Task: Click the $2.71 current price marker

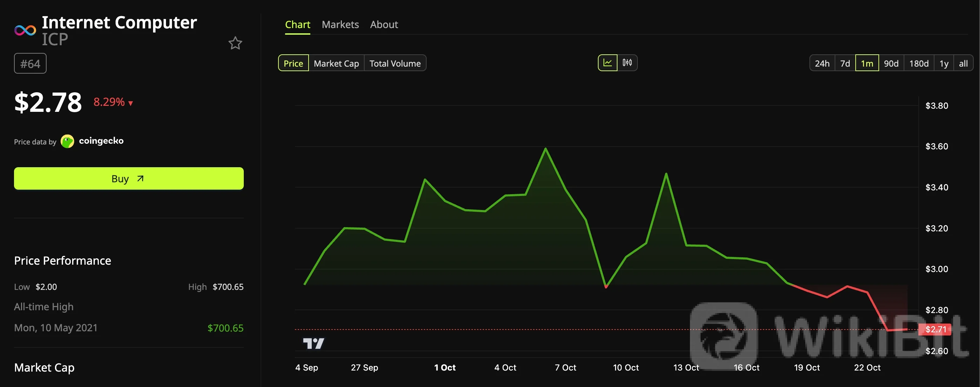Action: [935, 330]
